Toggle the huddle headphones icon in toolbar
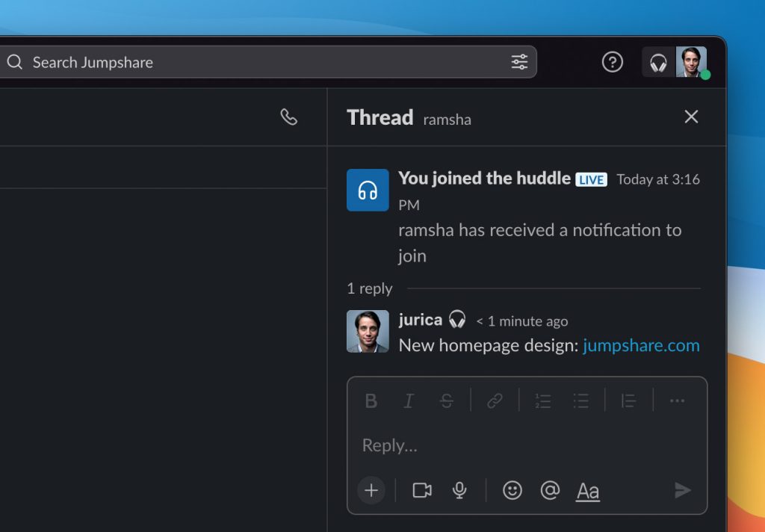765x532 pixels. [657, 62]
